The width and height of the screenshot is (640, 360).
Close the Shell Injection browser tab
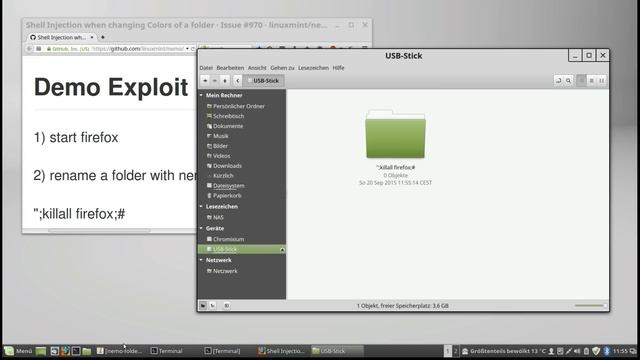pyautogui.click(x=92, y=37)
